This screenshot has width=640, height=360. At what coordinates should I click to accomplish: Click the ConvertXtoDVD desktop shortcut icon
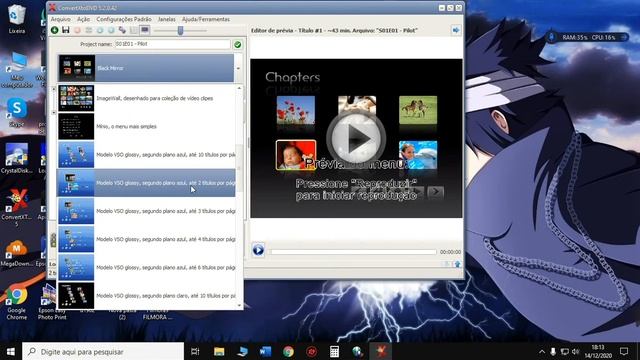pos(17,207)
